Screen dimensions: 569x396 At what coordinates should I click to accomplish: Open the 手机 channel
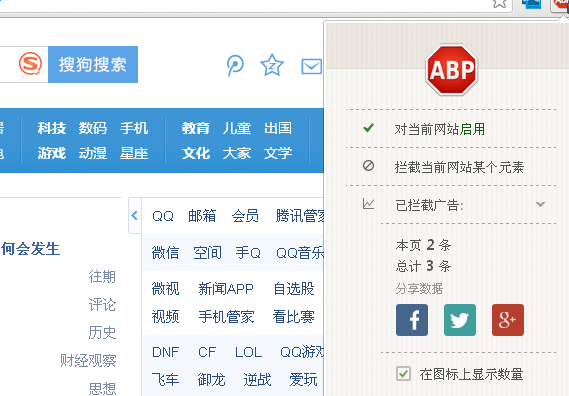coord(134,128)
